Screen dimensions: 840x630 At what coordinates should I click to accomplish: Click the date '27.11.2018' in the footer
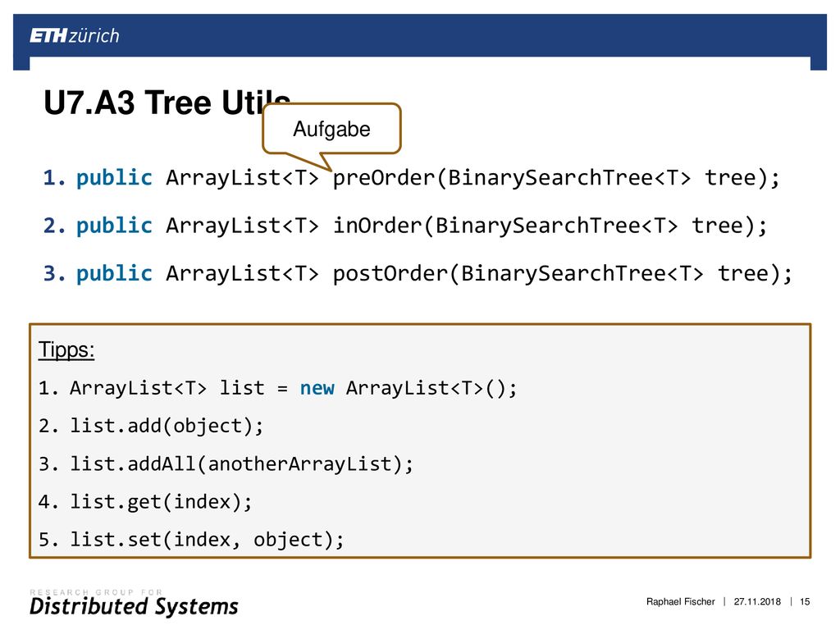[x=757, y=601]
